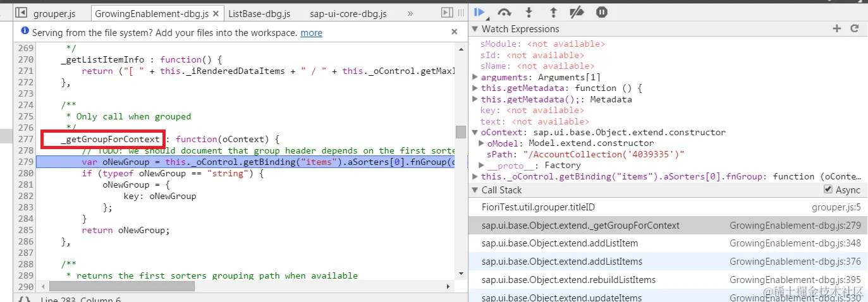
Task: Expand this.getMetadata function entry
Action: 475,88
